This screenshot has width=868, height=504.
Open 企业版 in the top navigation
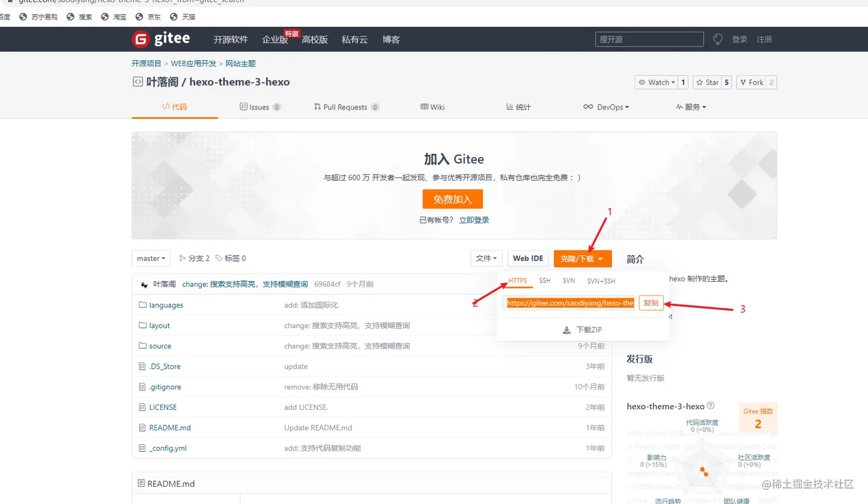pyautogui.click(x=275, y=39)
